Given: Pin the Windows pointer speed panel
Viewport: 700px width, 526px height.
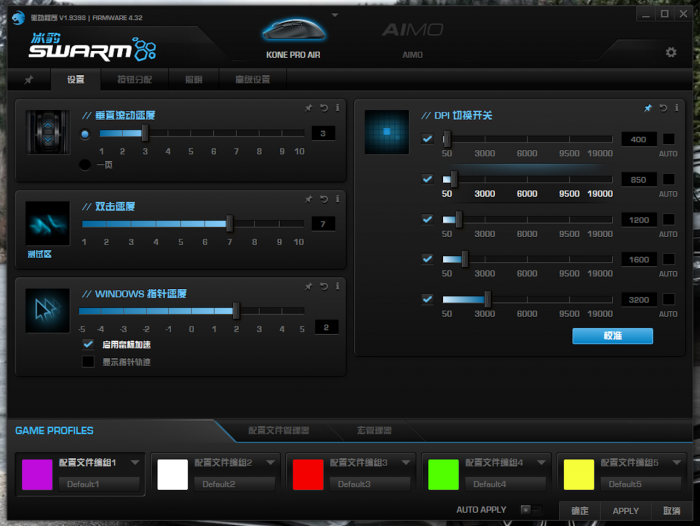Looking at the screenshot, I should click(309, 286).
